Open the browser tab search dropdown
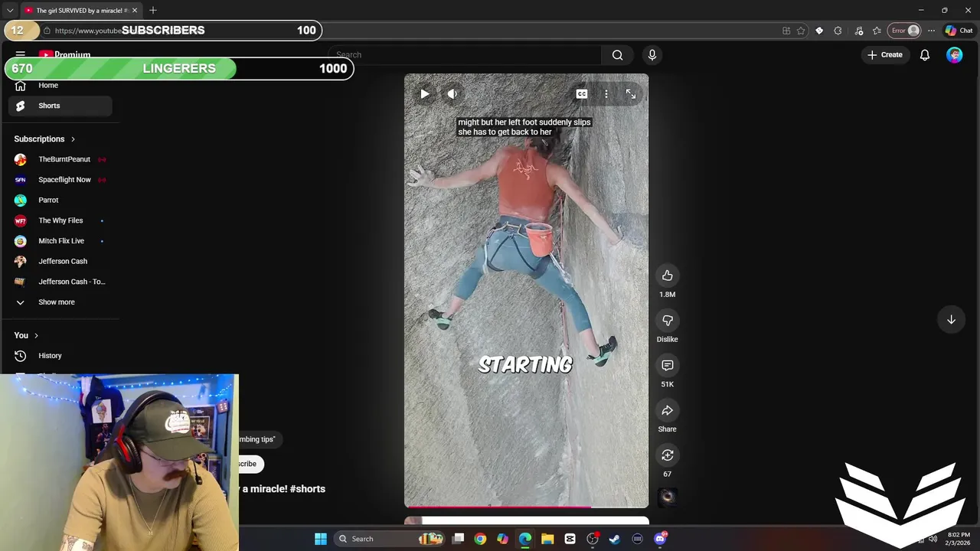Image resolution: width=980 pixels, height=551 pixels. pos(10,11)
